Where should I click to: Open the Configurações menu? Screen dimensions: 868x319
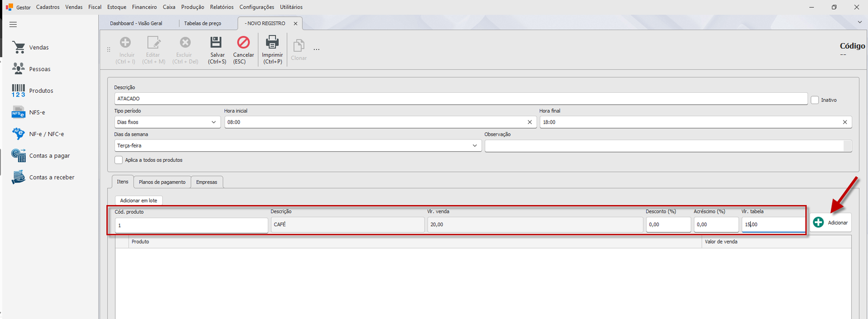click(x=257, y=7)
